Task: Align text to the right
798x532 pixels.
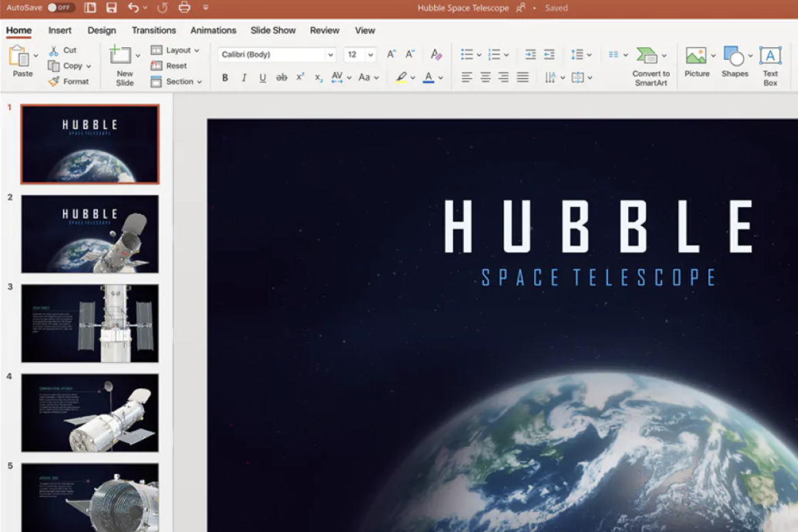Action: (503, 77)
